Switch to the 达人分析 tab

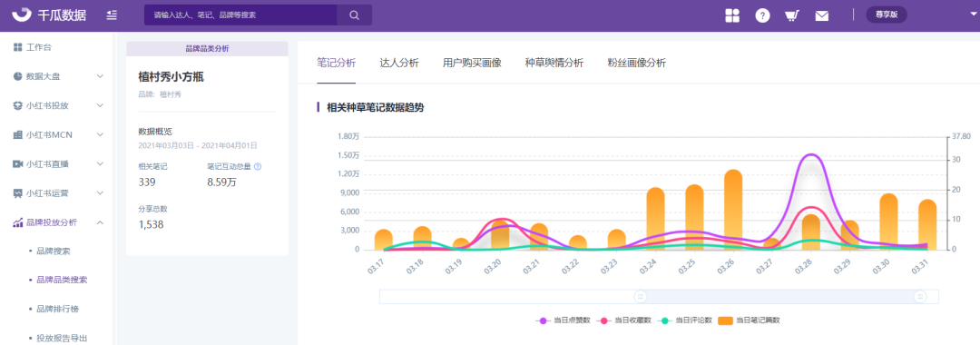pyautogui.click(x=399, y=63)
